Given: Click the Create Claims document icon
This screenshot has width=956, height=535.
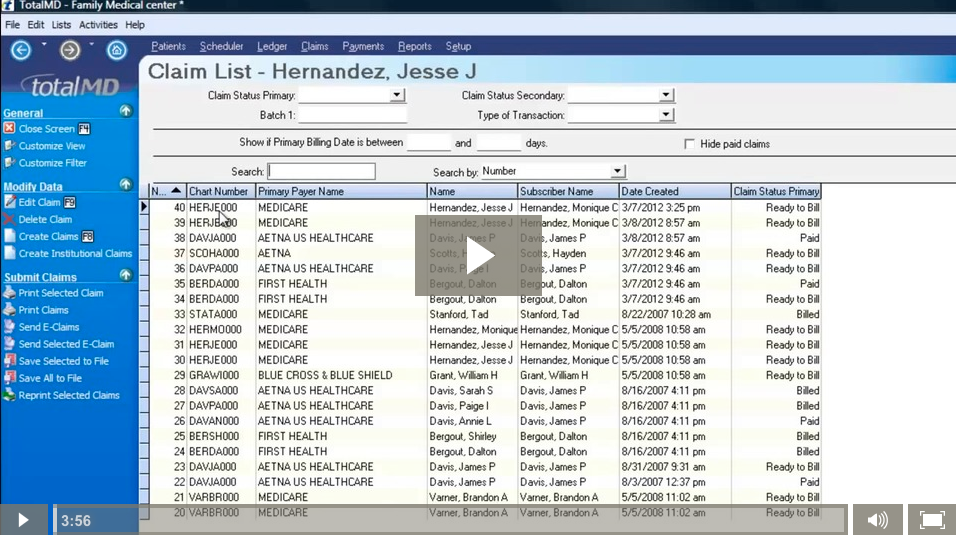Looking at the screenshot, I should pyautogui.click(x=9, y=236).
